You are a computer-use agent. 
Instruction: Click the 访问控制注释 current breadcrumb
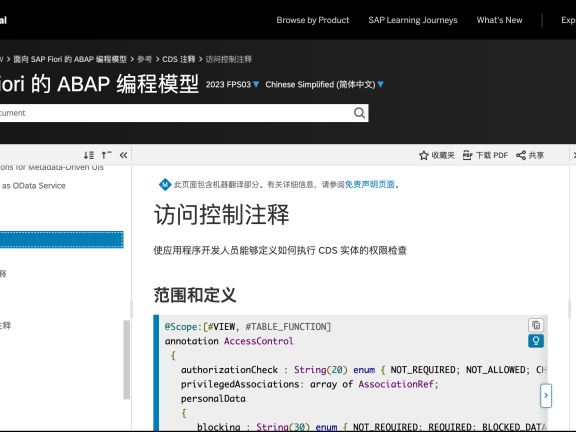[x=228, y=59]
